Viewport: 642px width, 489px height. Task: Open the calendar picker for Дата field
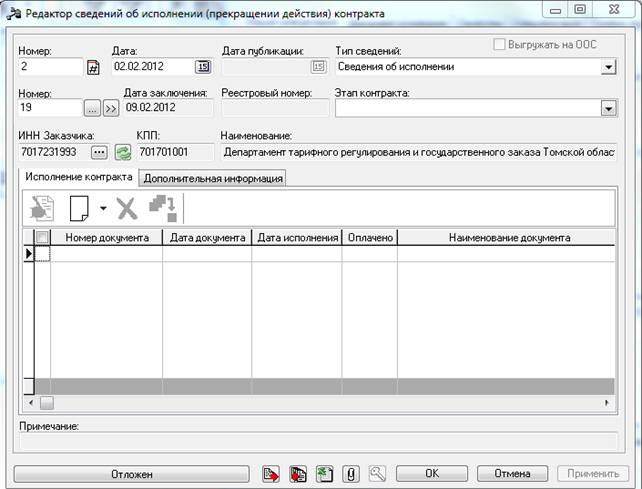203,67
